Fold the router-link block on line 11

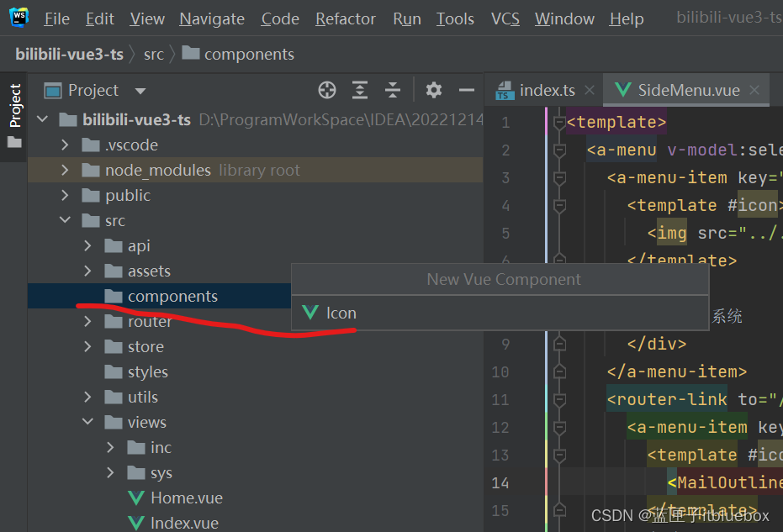coord(560,399)
